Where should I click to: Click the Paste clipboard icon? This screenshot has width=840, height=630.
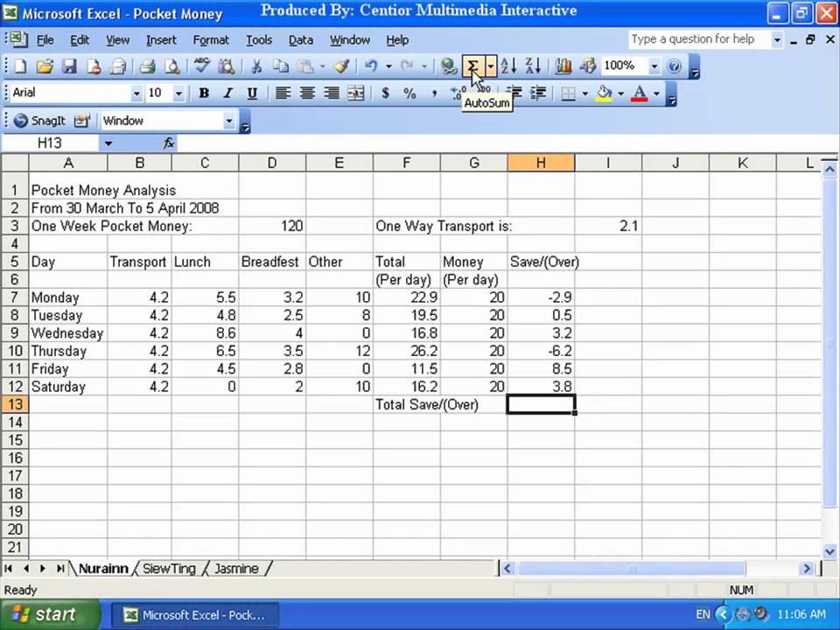point(304,66)
